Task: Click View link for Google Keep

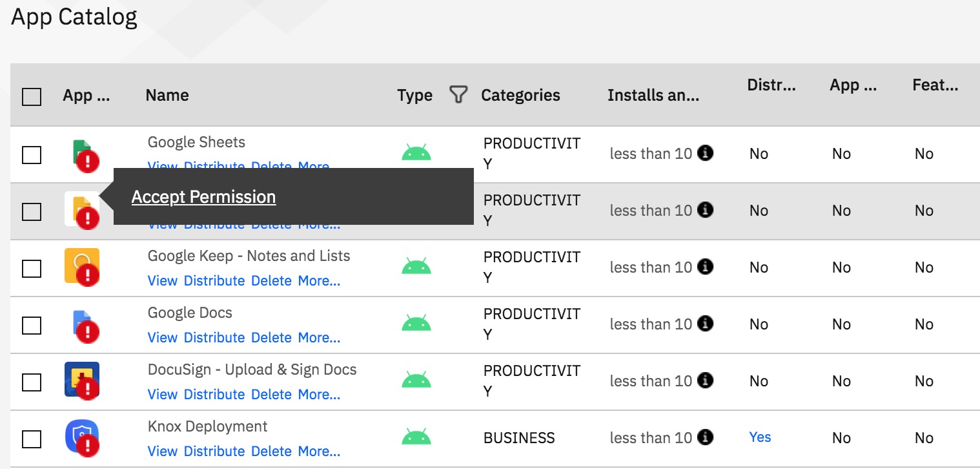Action: coord(163,281)
